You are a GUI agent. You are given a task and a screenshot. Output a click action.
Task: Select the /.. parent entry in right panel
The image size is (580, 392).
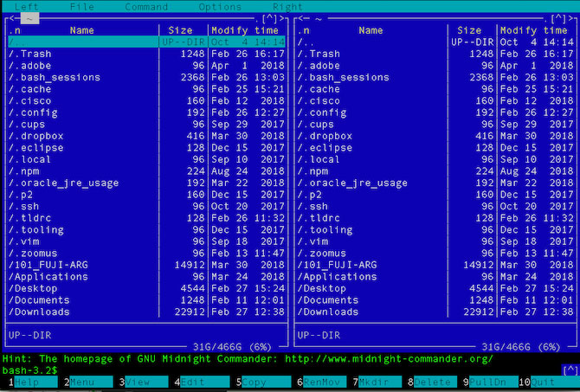coord(435,42)
